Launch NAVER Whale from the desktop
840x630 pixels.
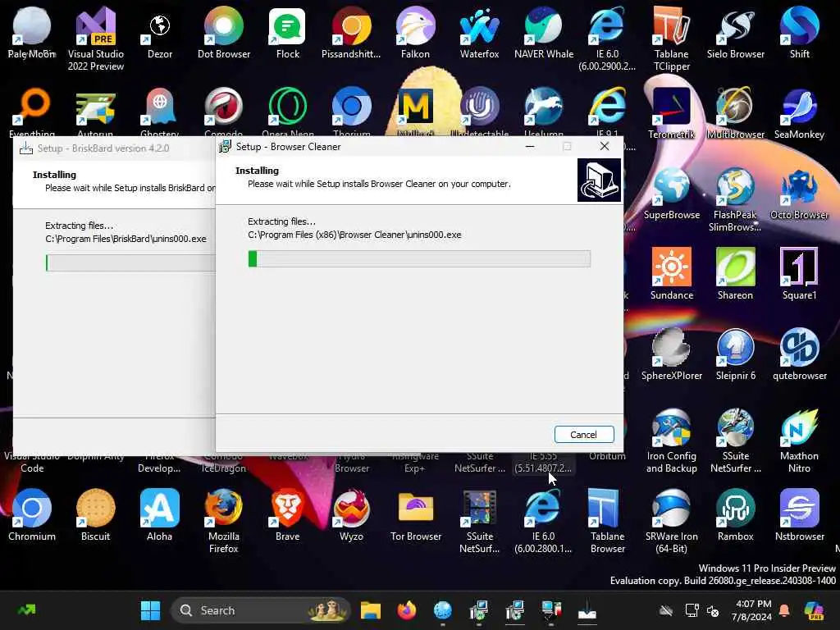tap(543, 33)
